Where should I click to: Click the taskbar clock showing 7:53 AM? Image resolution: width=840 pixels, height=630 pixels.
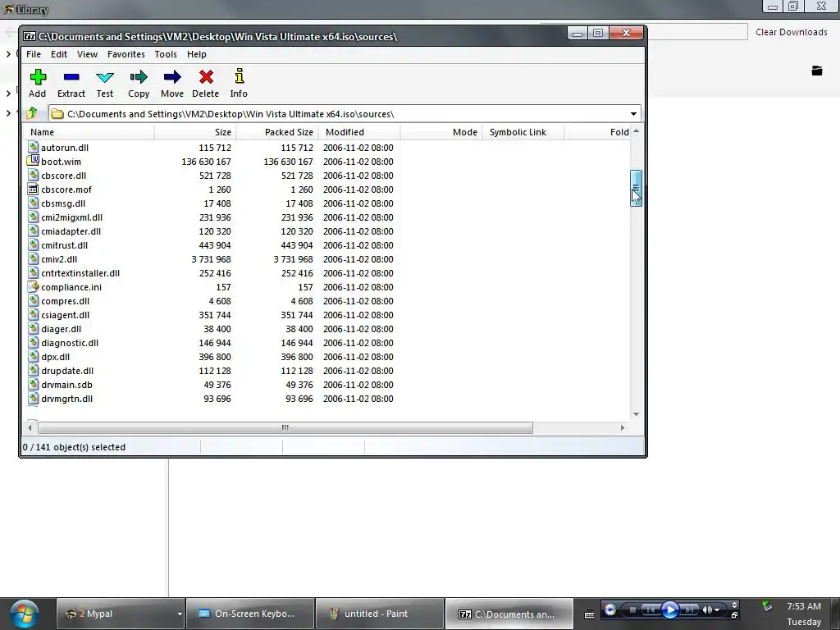click(x=804, y=606)
